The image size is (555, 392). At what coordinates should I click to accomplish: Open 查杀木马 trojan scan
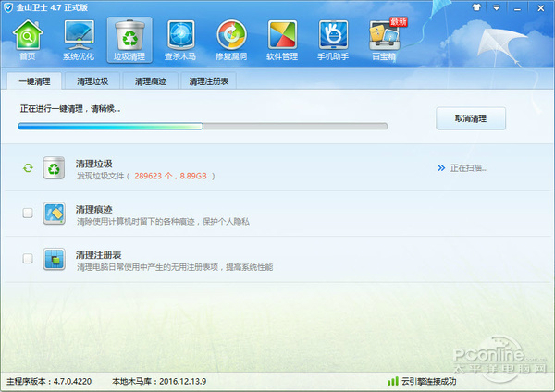click(180, 40)
